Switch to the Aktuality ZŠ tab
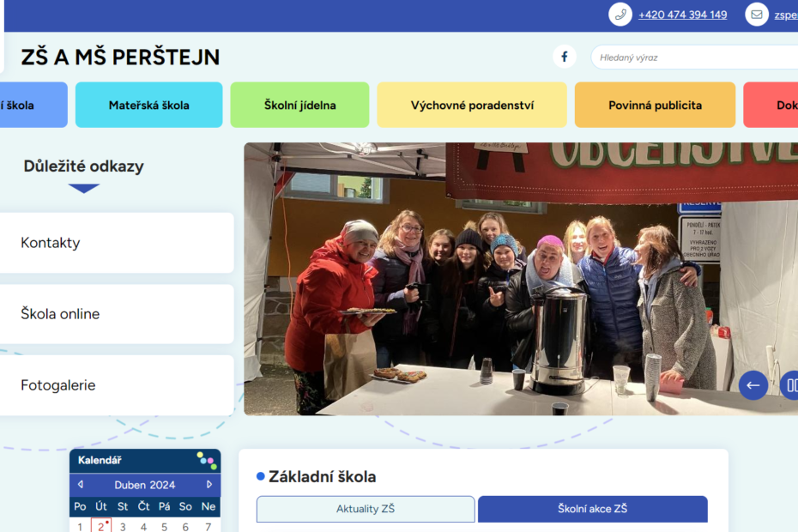 click(366, 509)
